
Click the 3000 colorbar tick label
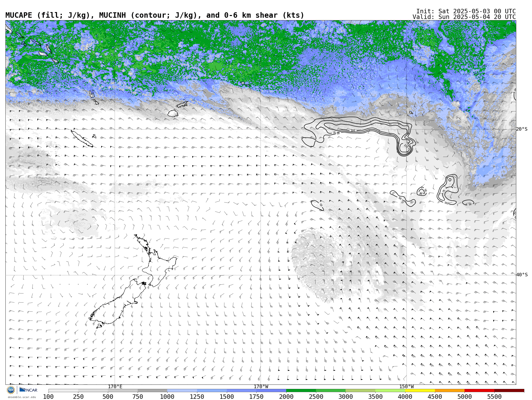tap(346, 397)
